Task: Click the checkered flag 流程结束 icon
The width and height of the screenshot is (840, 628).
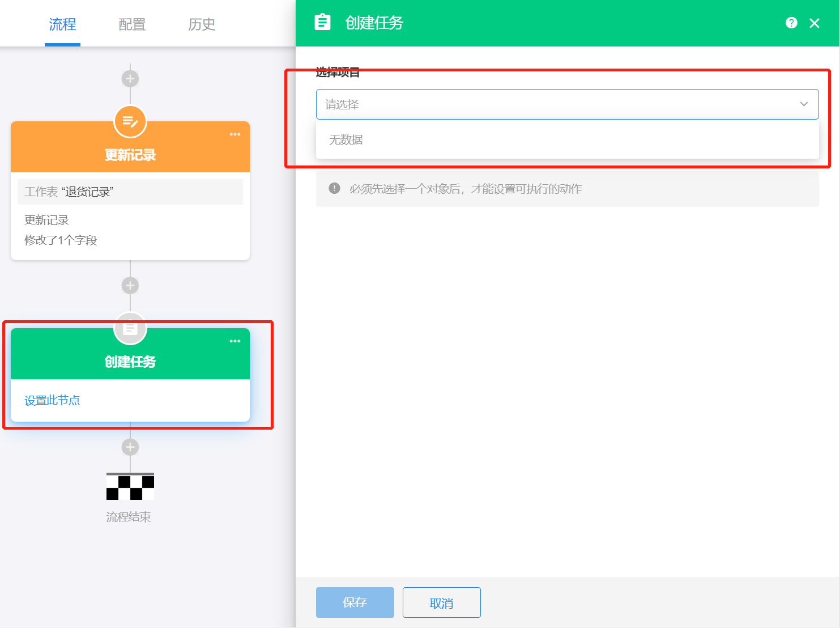Action: 130,486
